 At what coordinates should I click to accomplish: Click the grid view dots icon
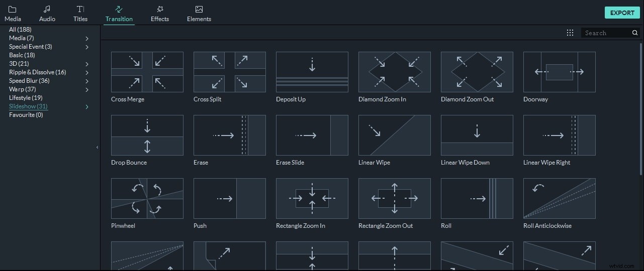coord(570,33)
